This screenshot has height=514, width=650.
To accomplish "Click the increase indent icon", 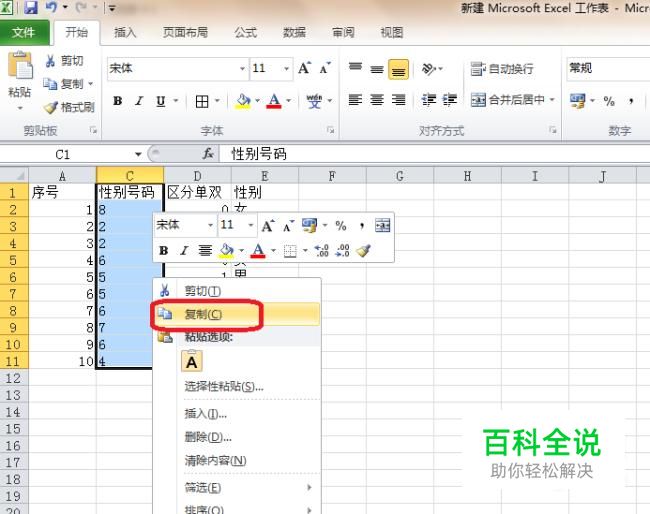I will (450, 100).
